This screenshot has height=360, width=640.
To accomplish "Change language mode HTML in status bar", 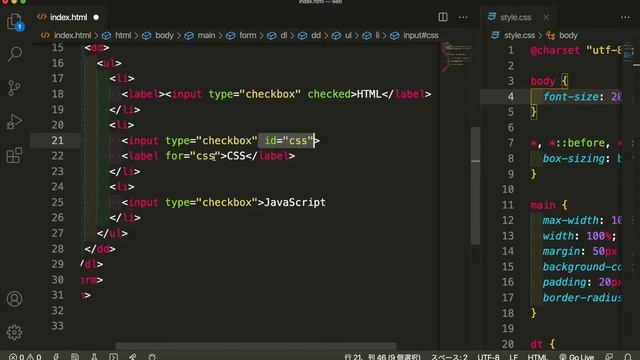I will click(x=537, y=357).
